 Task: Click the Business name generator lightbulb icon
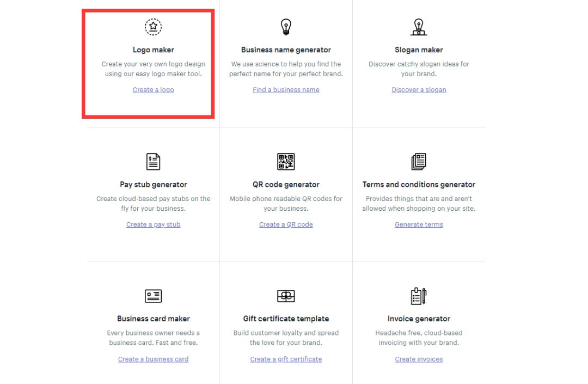pos(286,26)
